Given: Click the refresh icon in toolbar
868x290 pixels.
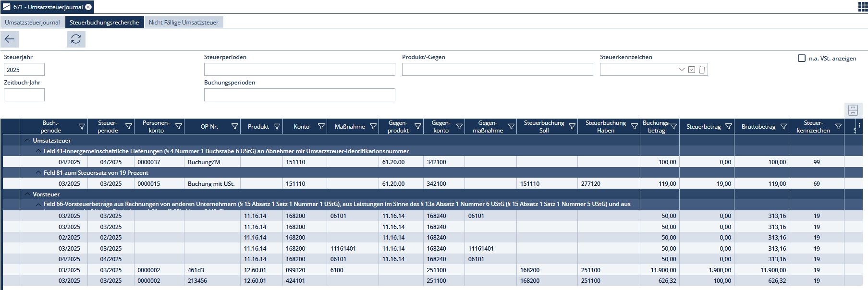Looking at the screenshot, I should (x=76, y=39).
